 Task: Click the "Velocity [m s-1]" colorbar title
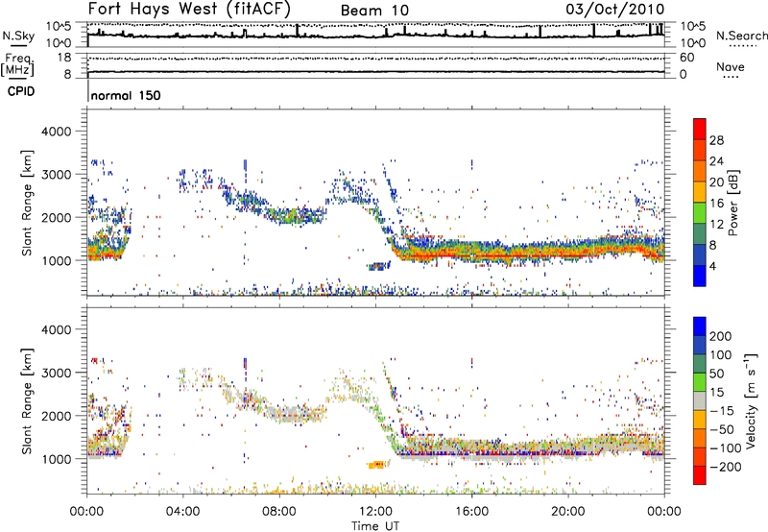click(751, 400)
